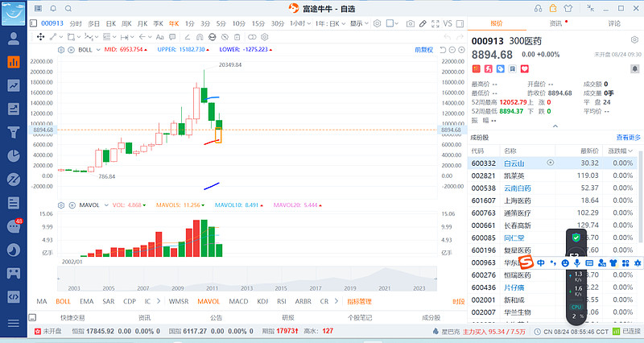The image size is (644, 343).
Task: Open the quotes bar-chart sidebar icon
Action: point(14,62)
